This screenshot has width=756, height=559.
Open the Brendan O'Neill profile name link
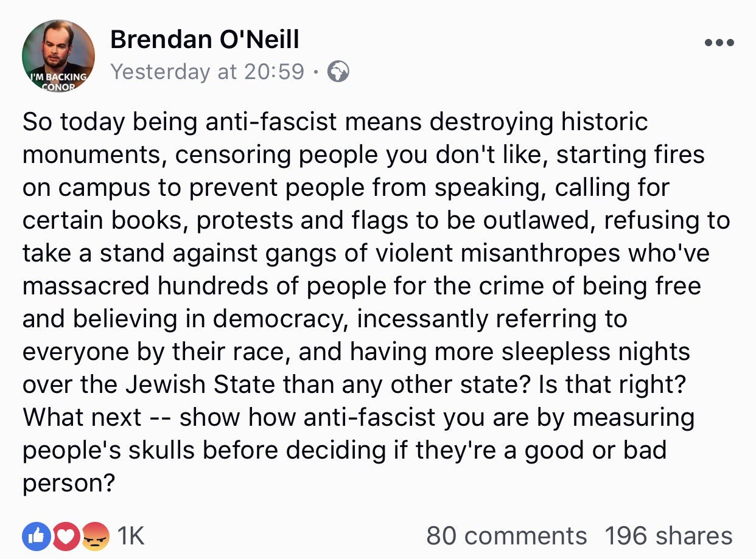click(x=205, y=40)
